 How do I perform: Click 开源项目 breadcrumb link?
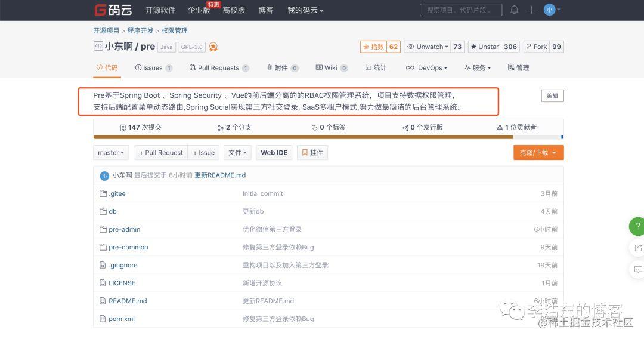[x=106, y=30]
